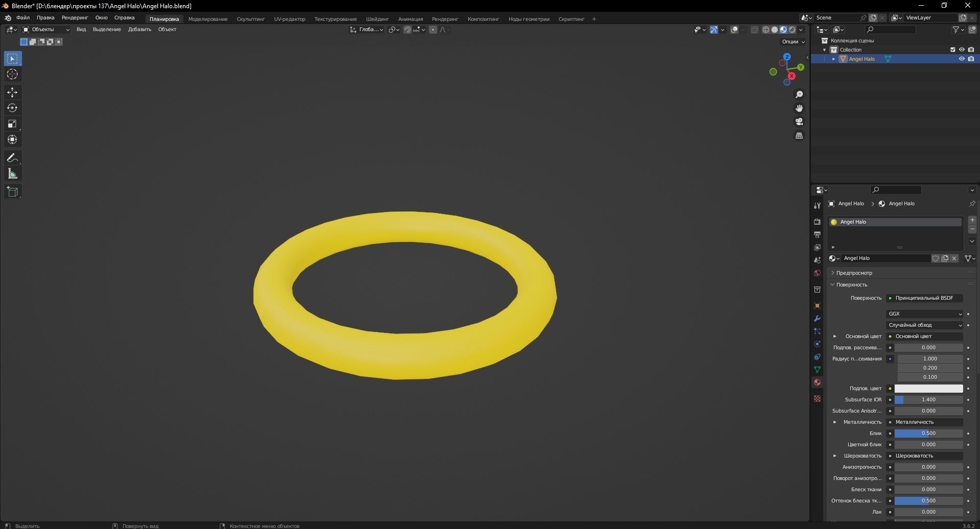Choose the Annotate pencil tool
Image resolution: width=980 pixels, height=529 pixels.
click(12, 158)
